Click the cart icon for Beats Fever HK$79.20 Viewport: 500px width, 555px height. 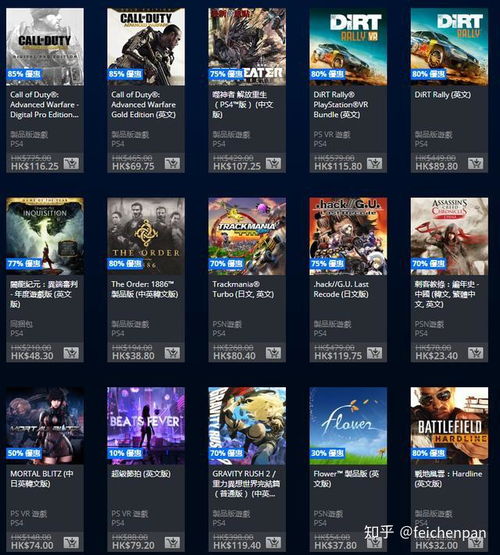172,543
